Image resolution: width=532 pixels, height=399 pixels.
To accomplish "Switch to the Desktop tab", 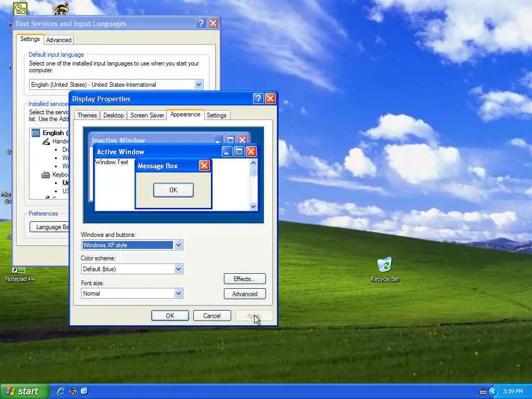I will [x=114, y=115].
